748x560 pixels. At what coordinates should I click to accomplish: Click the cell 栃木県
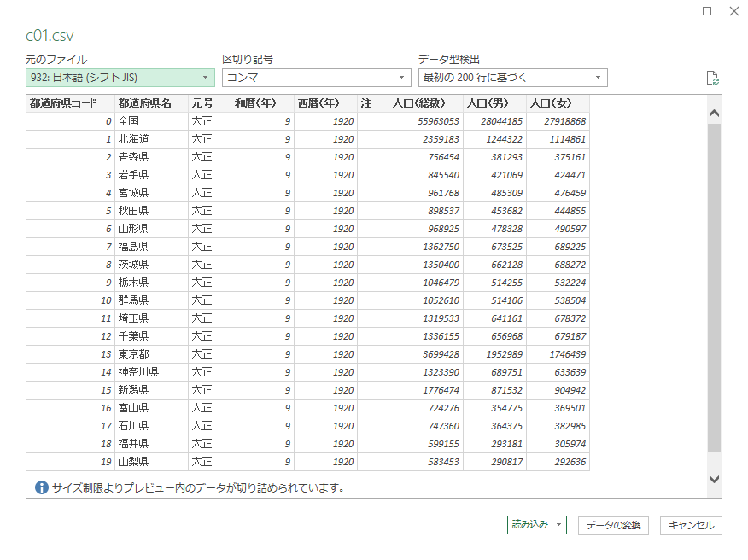click(x=151, y=283)
